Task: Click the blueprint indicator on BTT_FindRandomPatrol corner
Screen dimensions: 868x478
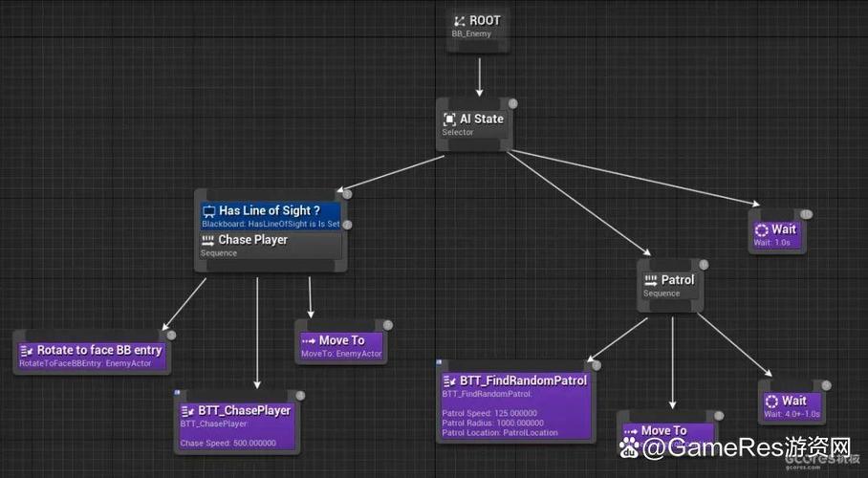Action: point(439,362)
